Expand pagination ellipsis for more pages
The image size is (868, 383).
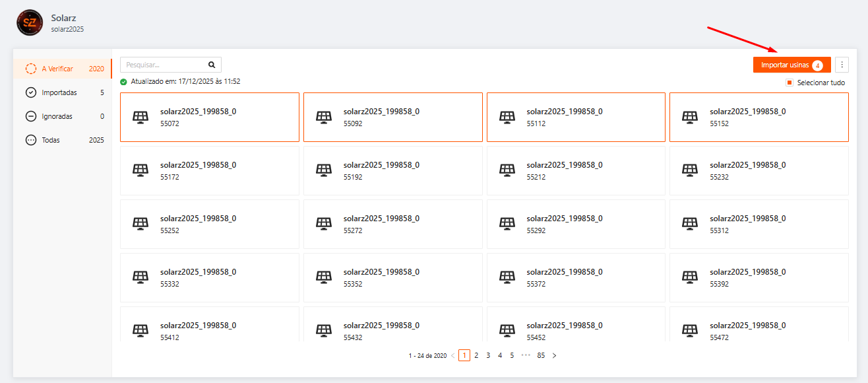[x=526, y=355]
